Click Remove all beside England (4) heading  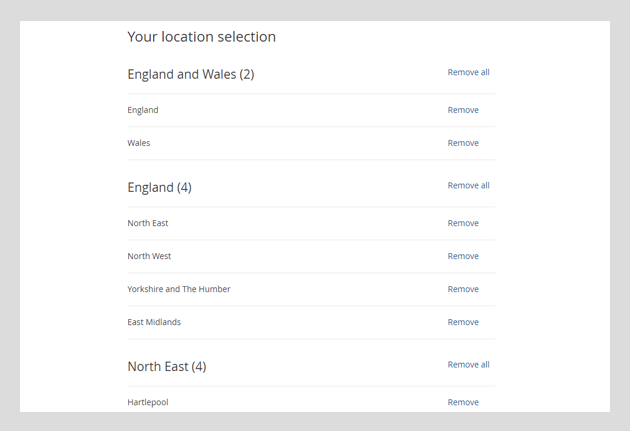[x=468, y=186]
